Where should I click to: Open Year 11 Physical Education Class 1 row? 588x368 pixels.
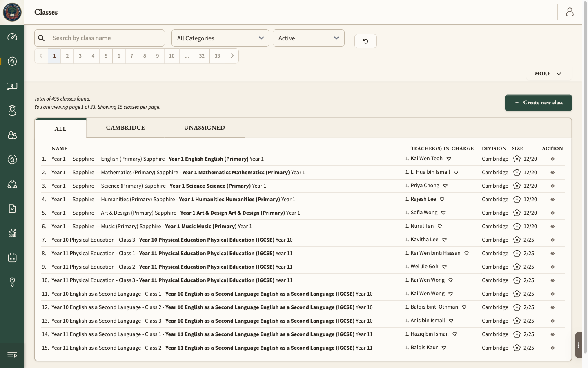[x=303, y=254]
